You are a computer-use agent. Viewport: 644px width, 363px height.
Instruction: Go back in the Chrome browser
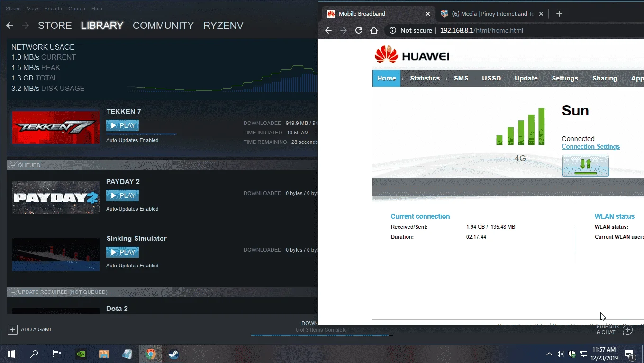click(x=328, y=30)
